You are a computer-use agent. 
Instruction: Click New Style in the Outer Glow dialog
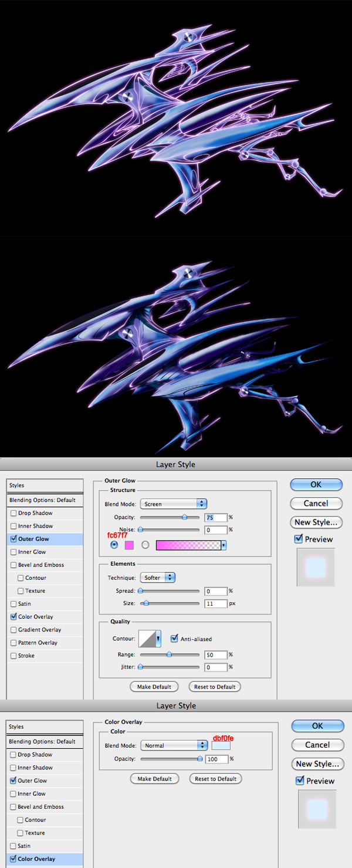click(x=316, y=522)
